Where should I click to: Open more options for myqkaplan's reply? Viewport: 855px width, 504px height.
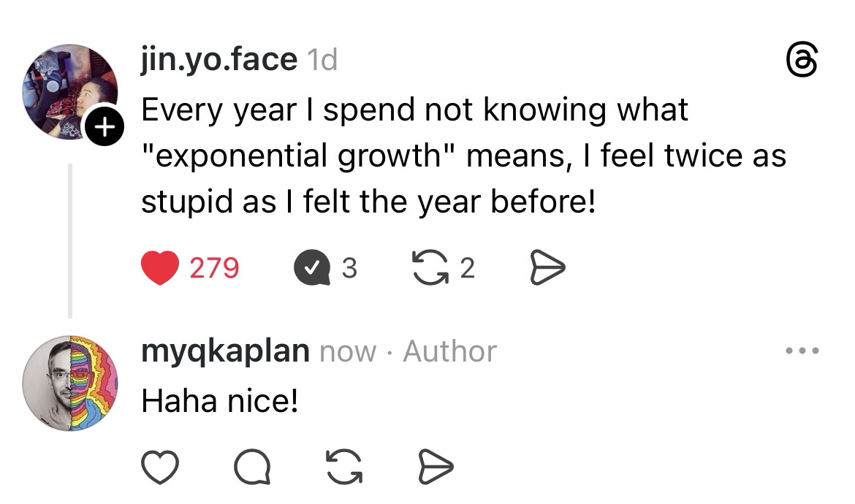tap(802, 351)
